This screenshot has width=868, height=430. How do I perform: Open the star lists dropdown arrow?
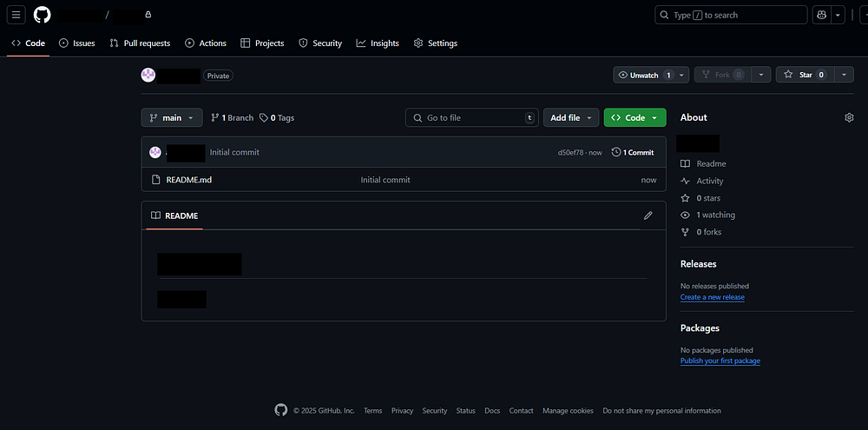pyautogui.click(x=845, y=76)
